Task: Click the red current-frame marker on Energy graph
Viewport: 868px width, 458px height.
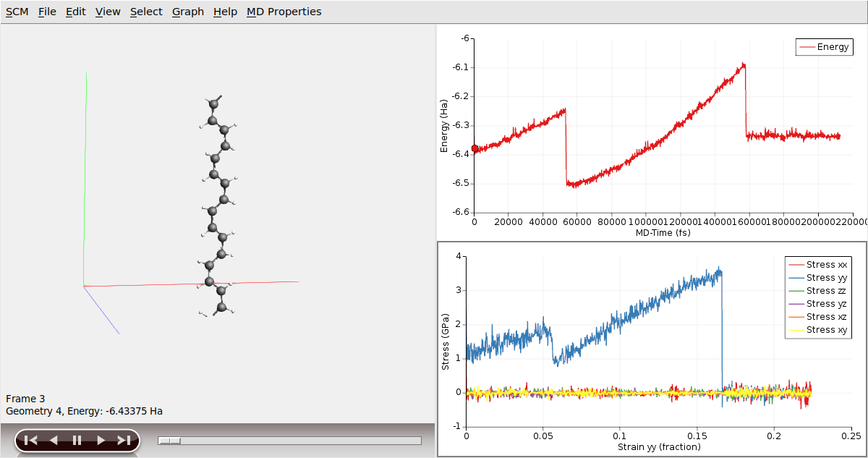Action: pyautogui.click(x=475, y=148)
